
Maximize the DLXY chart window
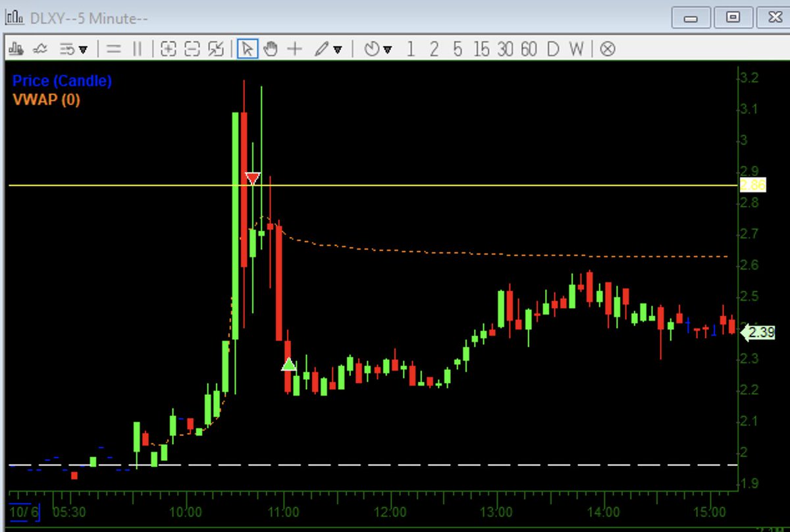733,17
